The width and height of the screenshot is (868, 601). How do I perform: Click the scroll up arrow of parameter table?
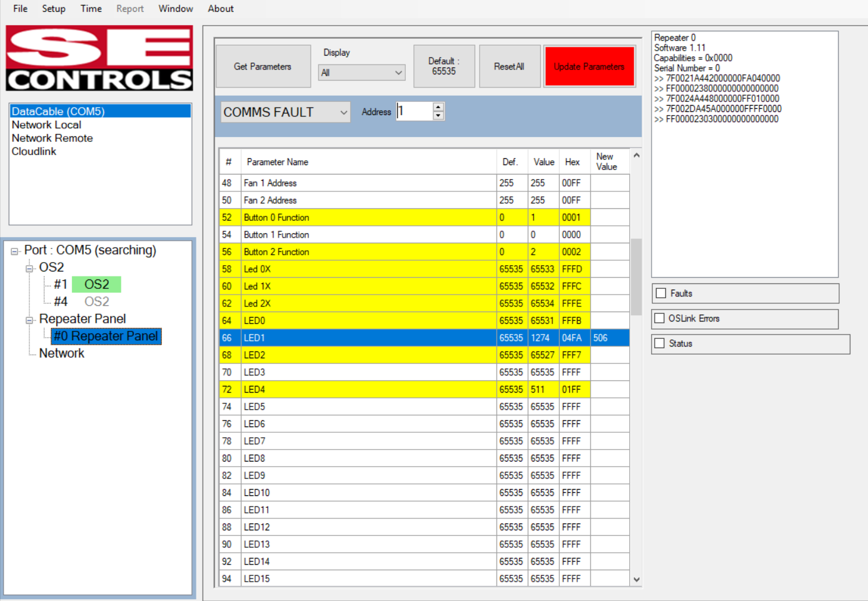click(x=636, y=155)
